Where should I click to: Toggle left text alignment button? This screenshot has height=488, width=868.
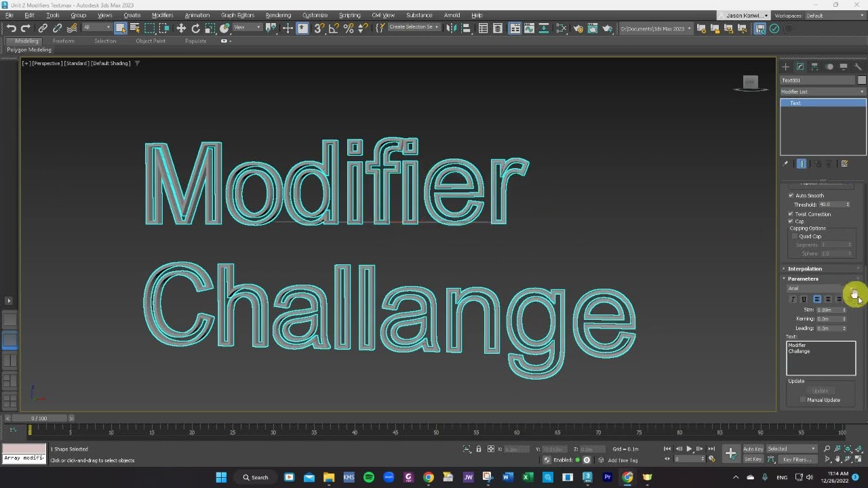pyautogui.click(x=817, y=299)
